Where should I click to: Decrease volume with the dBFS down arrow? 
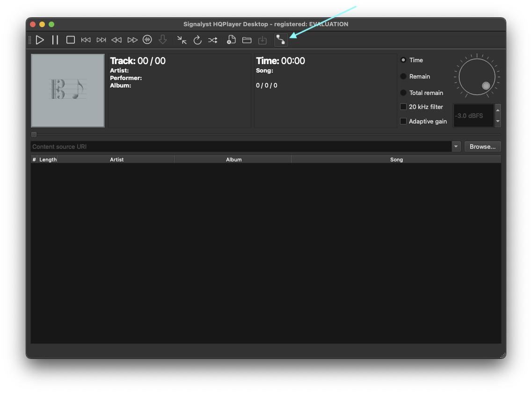[498, 121]
